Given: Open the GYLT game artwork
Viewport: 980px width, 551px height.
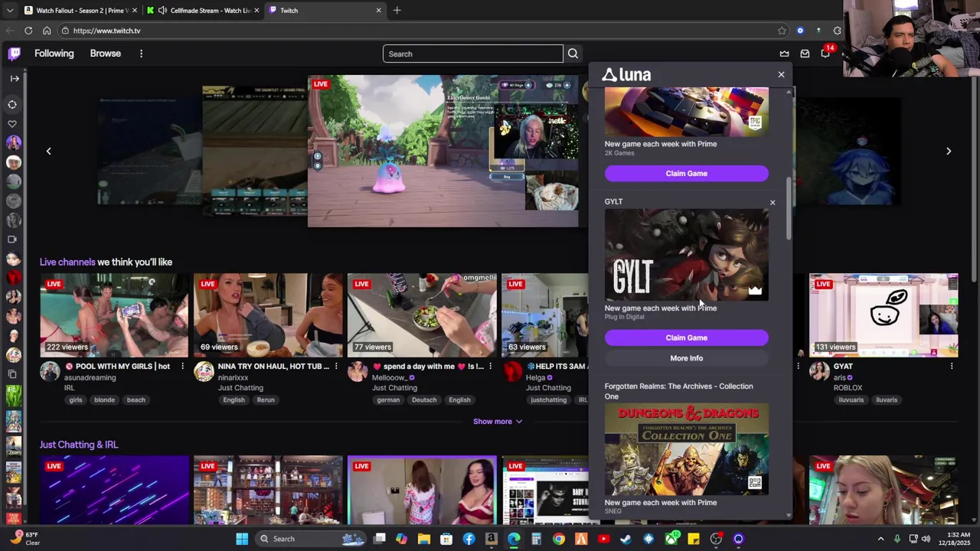Looking at the screenshot, I should tap(687, 255).
